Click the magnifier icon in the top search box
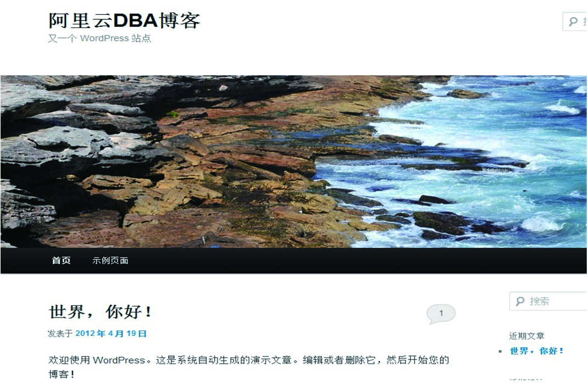The height and width of the screenshot is (389, 588). pos(573,21)
